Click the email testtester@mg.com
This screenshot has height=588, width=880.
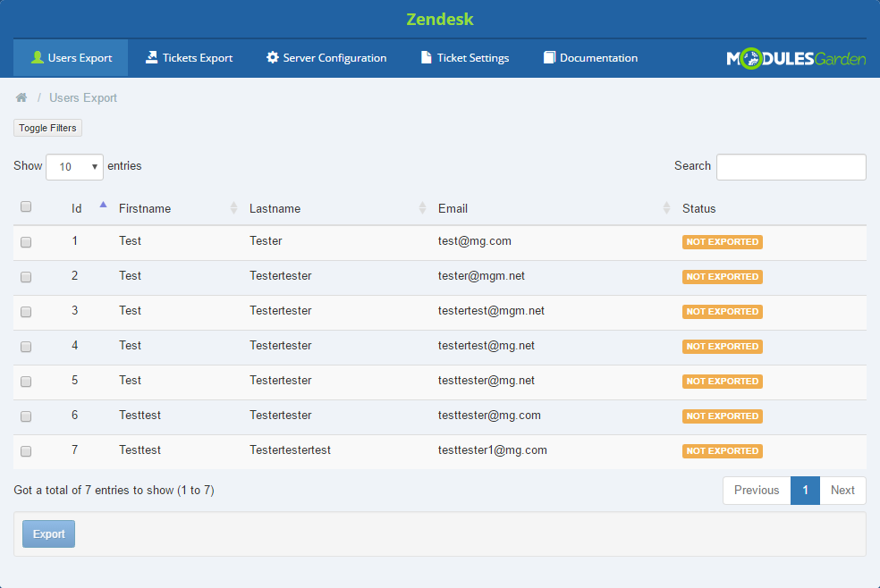(489, 416)
